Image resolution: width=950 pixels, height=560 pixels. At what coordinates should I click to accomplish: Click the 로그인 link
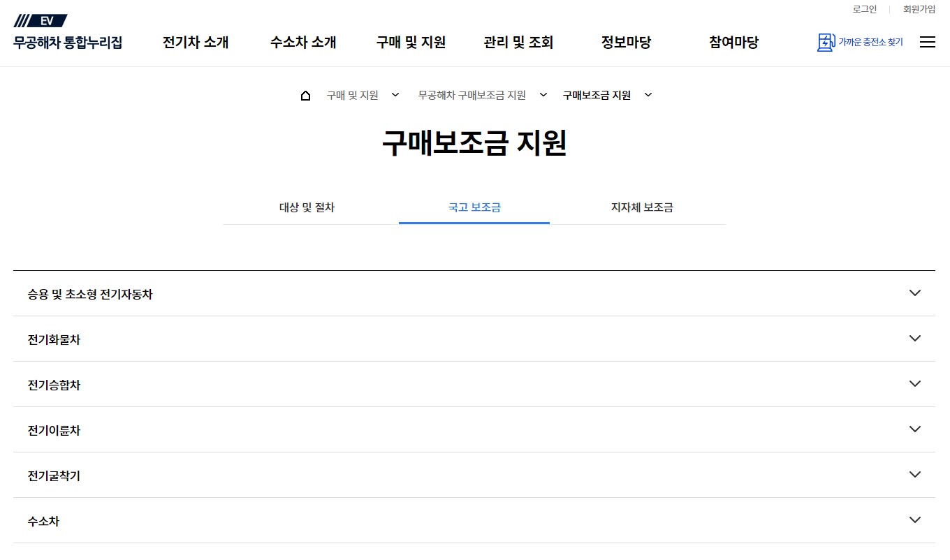(x=864, y=9)
